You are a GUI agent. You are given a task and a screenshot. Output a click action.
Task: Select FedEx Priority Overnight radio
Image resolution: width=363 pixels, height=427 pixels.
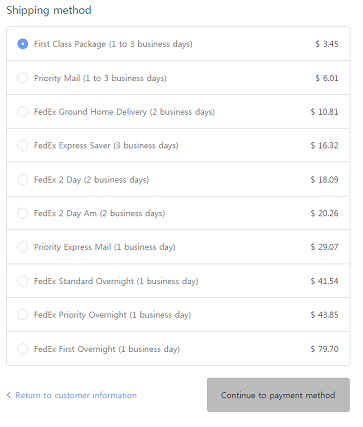pyautogui.click(x=23, y=315)
